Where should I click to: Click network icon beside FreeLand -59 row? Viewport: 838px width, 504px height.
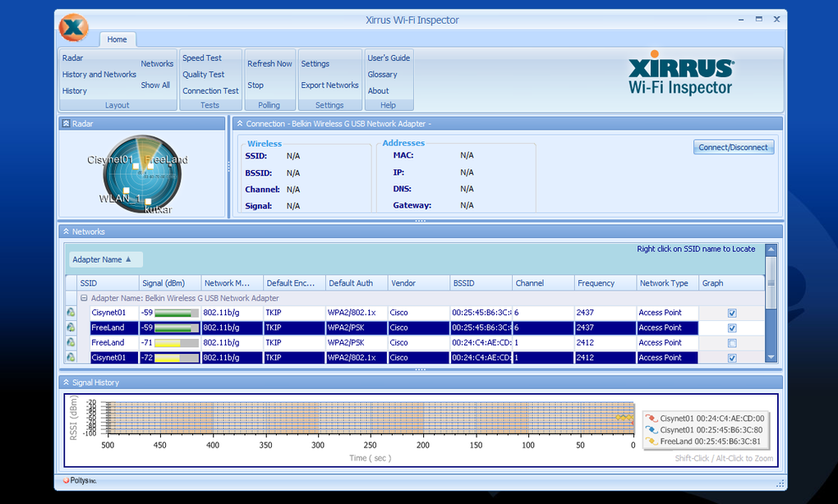tap(71, 328)
